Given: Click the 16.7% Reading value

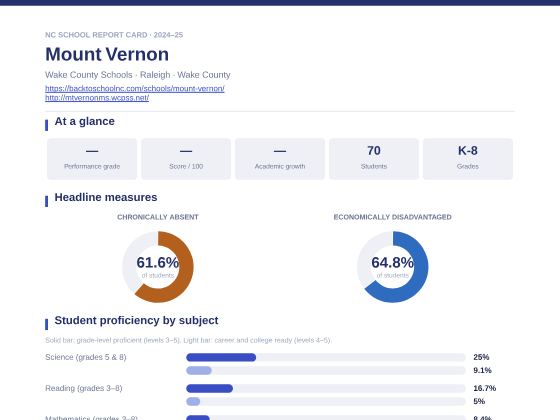Looking at the screenshot, I should [x=485, y=388].
